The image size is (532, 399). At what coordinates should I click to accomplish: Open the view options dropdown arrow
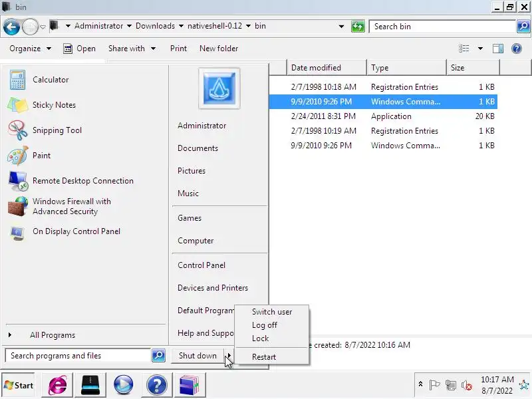click(x=480, y=49)
